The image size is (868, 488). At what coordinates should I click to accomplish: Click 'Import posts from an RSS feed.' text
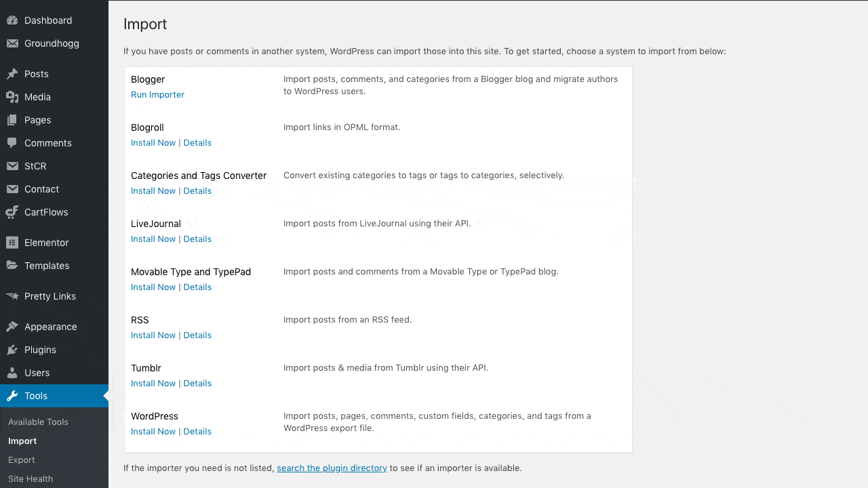click(347, 319)
